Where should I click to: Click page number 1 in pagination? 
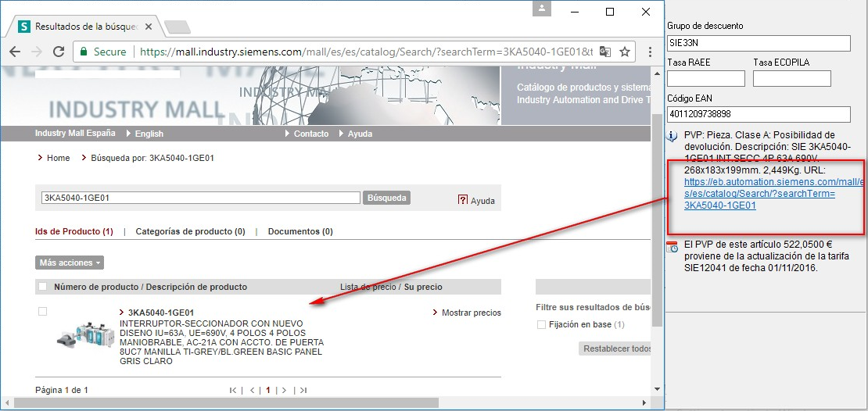pyautogui.click(x=268, y=391)
